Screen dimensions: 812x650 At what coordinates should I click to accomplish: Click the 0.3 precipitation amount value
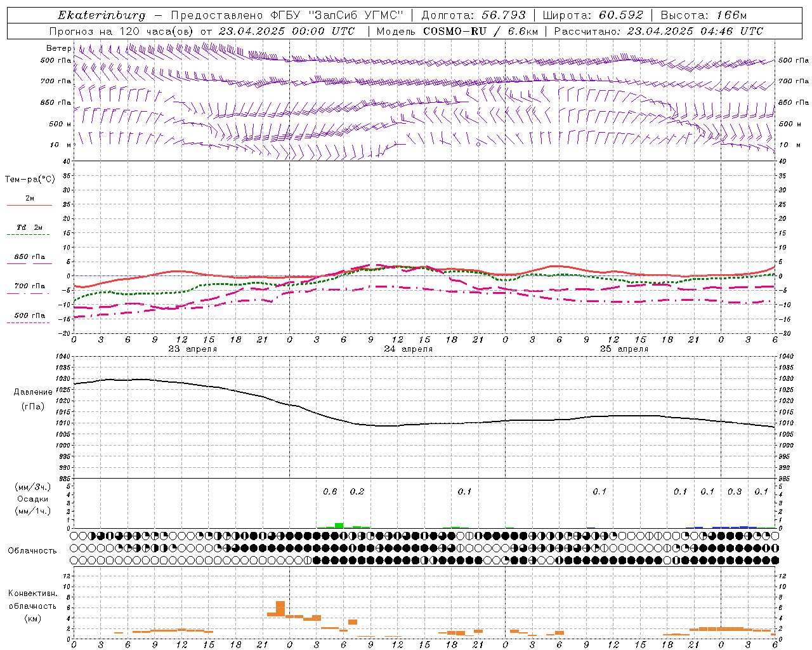tap(735, 491)
